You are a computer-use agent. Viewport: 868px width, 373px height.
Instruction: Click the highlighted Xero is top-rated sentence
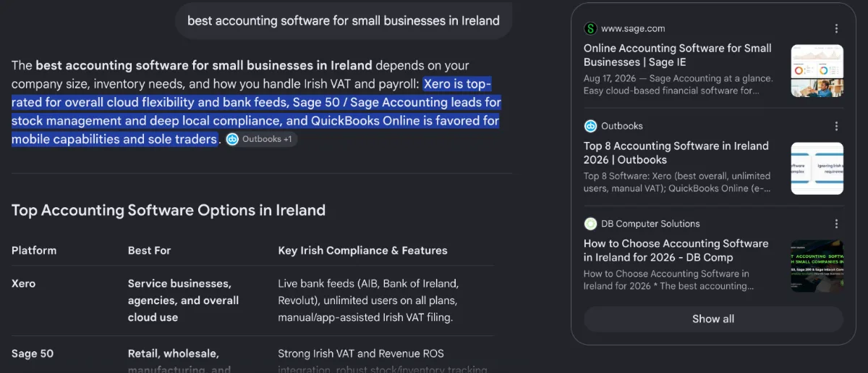(x=256, y=112)
